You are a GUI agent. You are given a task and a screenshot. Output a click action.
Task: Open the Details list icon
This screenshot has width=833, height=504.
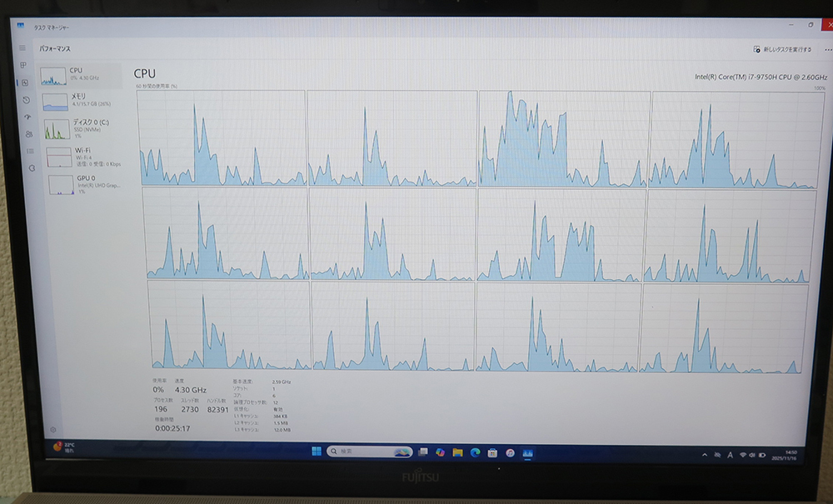pyautogui.click(x=30, y=151)
